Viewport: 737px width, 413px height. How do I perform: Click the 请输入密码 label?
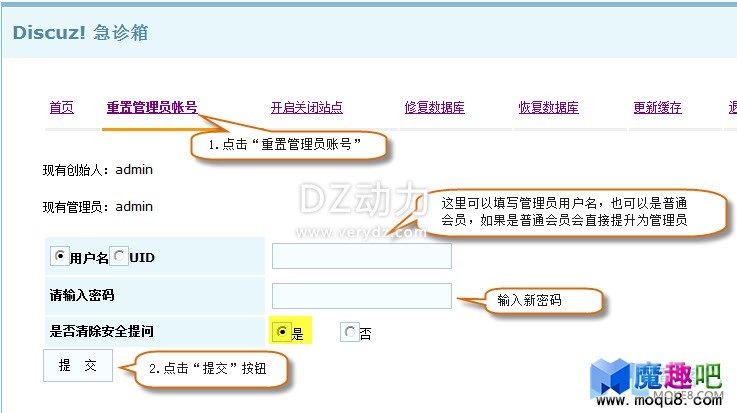coord(82,295)
